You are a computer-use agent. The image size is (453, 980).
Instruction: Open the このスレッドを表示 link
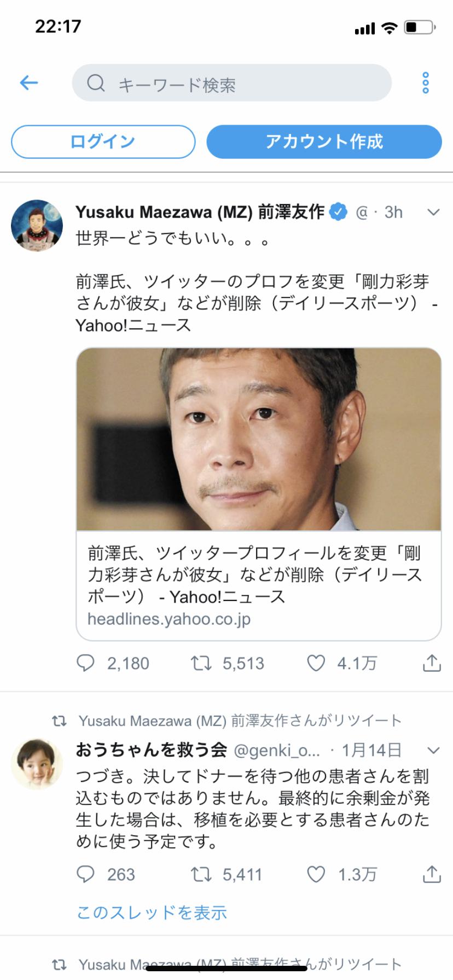coord(152,912)
